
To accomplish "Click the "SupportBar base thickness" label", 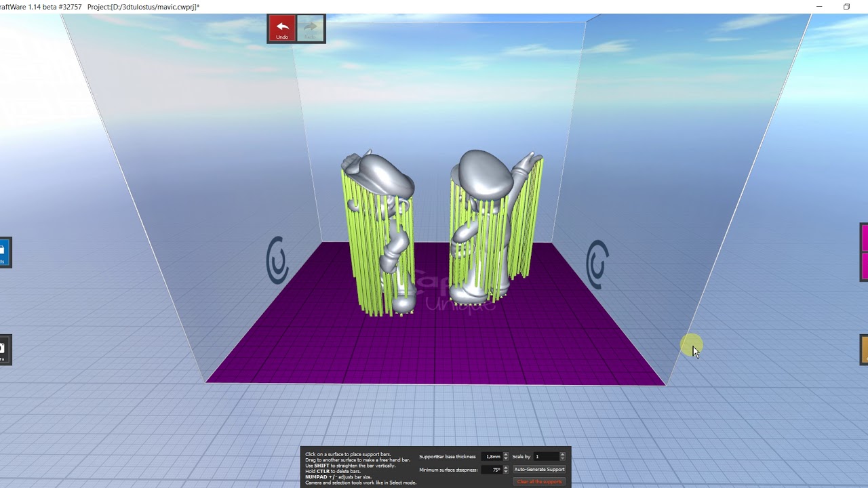I will pos(448,457).
